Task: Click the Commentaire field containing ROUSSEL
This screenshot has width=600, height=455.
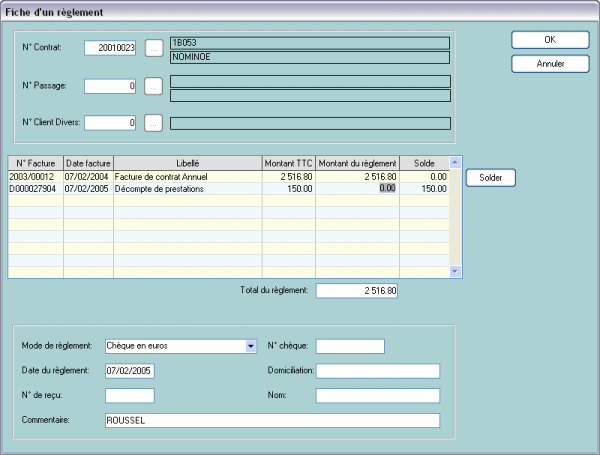Action: [272, 421]
